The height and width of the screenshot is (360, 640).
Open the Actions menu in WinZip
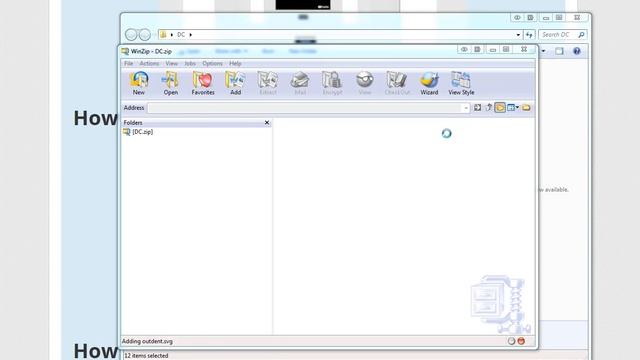(x=149, y=64)
